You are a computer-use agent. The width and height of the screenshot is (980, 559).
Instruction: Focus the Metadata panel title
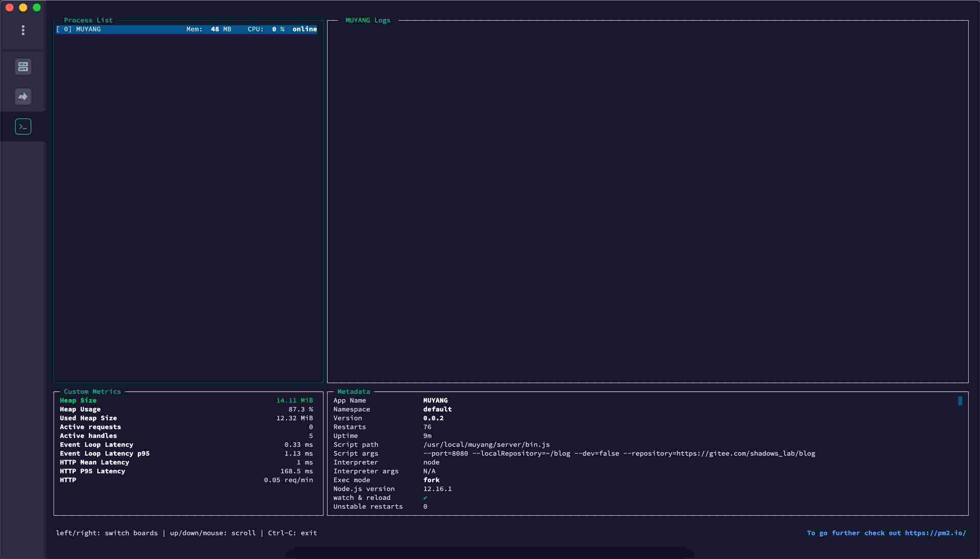click(x=354, y=392)
